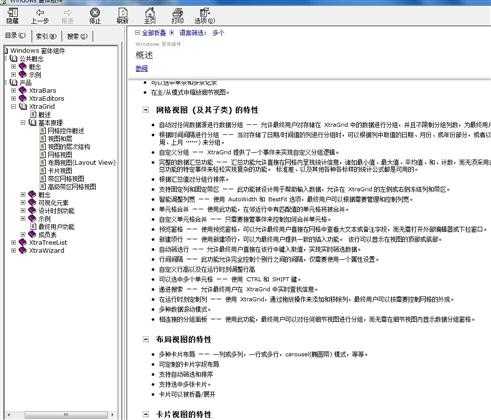Switch to the 目录(C) contents tab
491x420 pixels.
pyautogui.click(x=15, y=35)
